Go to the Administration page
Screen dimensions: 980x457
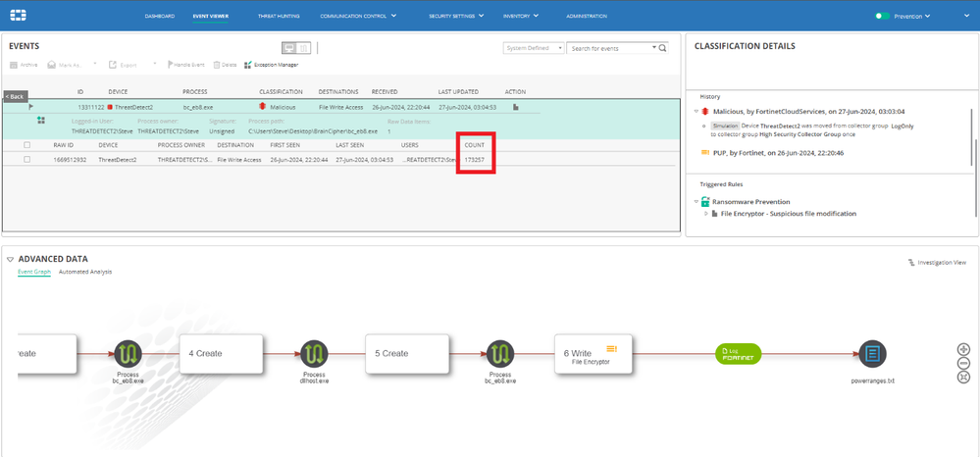pyautogui.click(x=587, y=16)
